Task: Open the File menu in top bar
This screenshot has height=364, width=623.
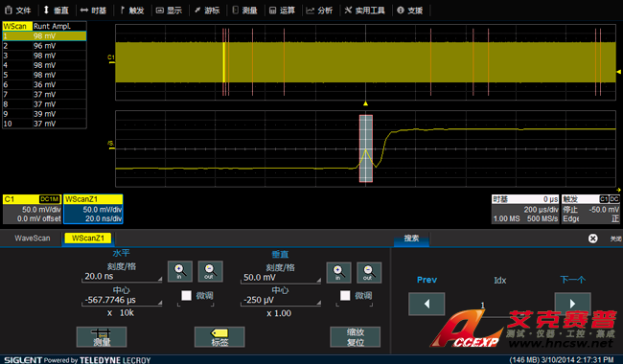Action: 18,11
